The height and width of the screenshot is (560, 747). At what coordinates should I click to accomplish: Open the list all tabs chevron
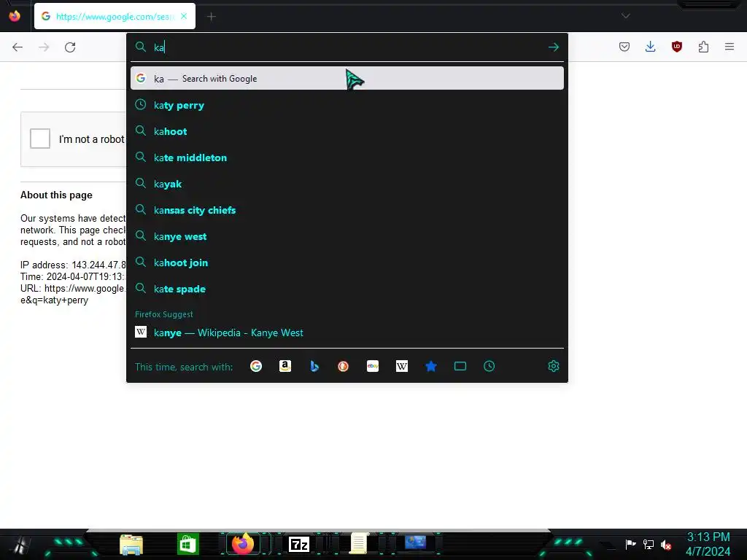tap(625, 16)
